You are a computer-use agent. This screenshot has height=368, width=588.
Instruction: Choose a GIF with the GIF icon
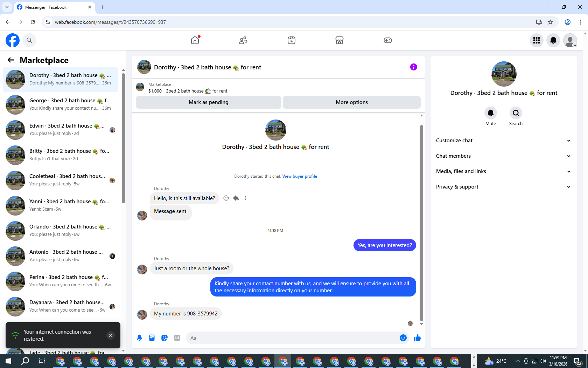177,338
